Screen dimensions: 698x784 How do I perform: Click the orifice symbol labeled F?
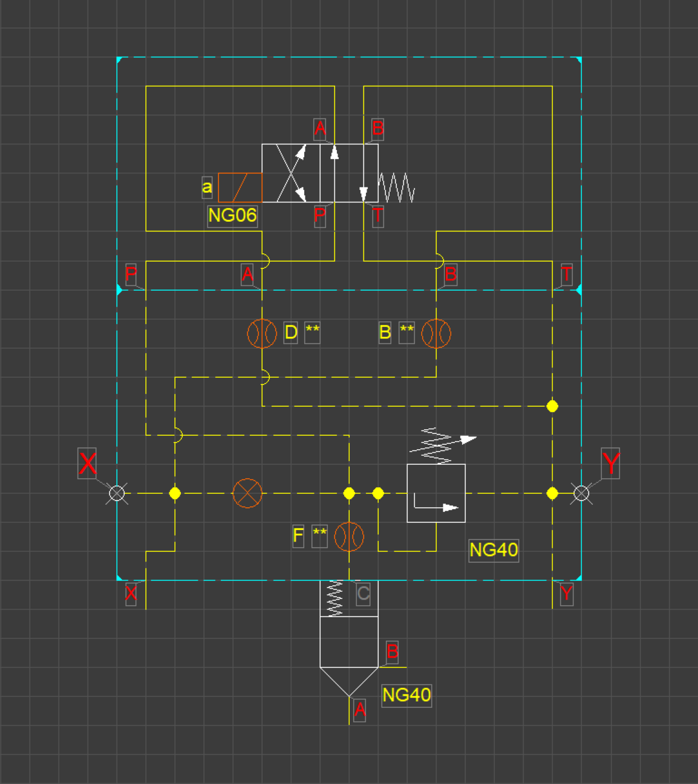(x=349, y=537)
